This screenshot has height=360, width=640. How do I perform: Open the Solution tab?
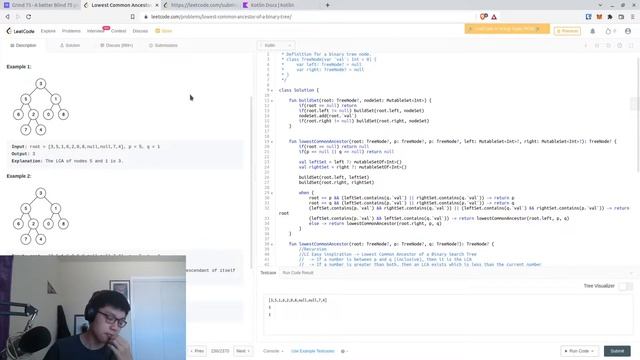[70, 45]
